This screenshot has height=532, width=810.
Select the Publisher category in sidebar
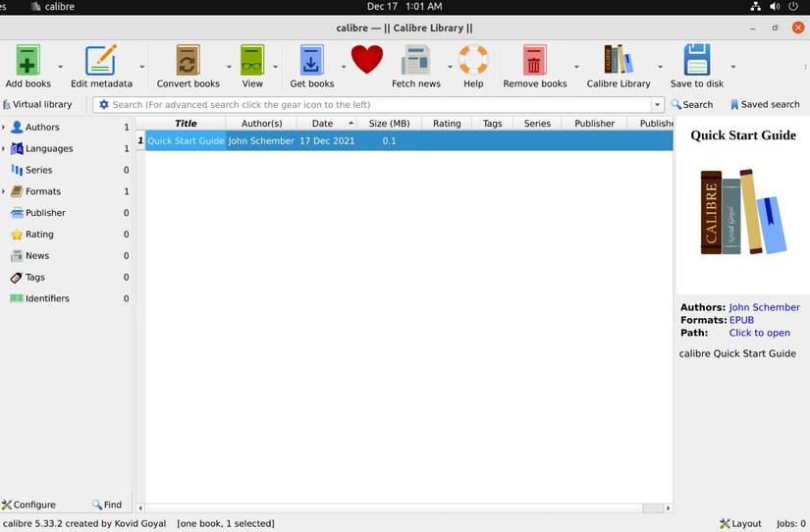coord(45,213)
